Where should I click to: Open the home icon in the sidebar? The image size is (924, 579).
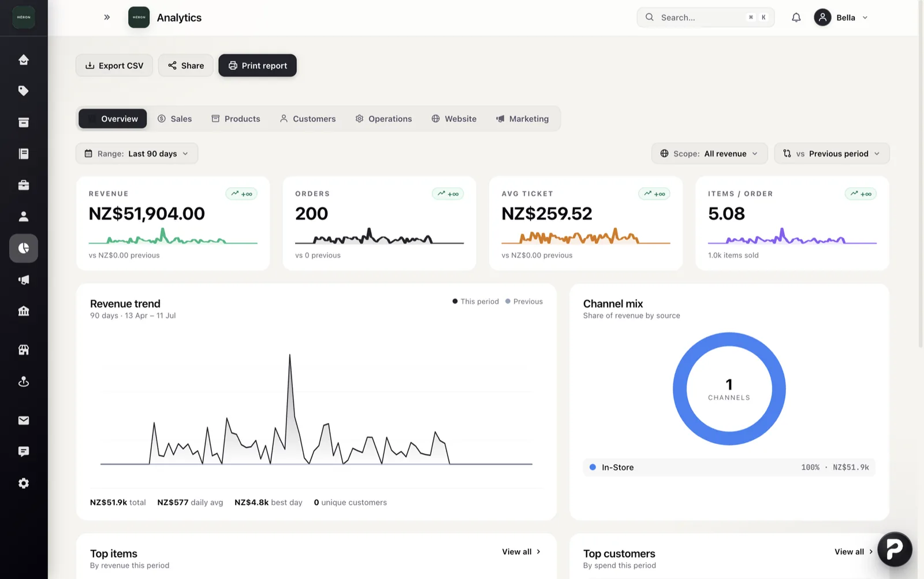click(x=24, y=60)
